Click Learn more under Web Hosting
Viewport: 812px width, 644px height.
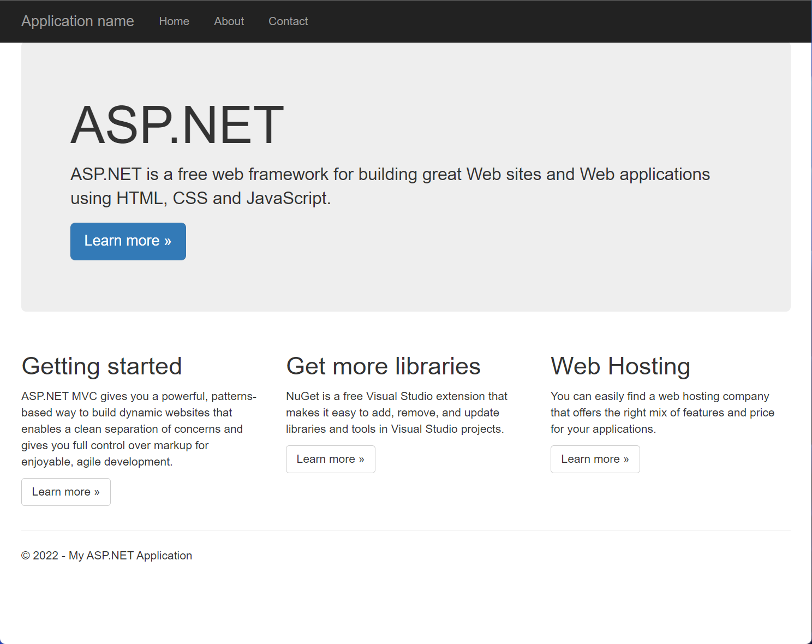(595, 459)
